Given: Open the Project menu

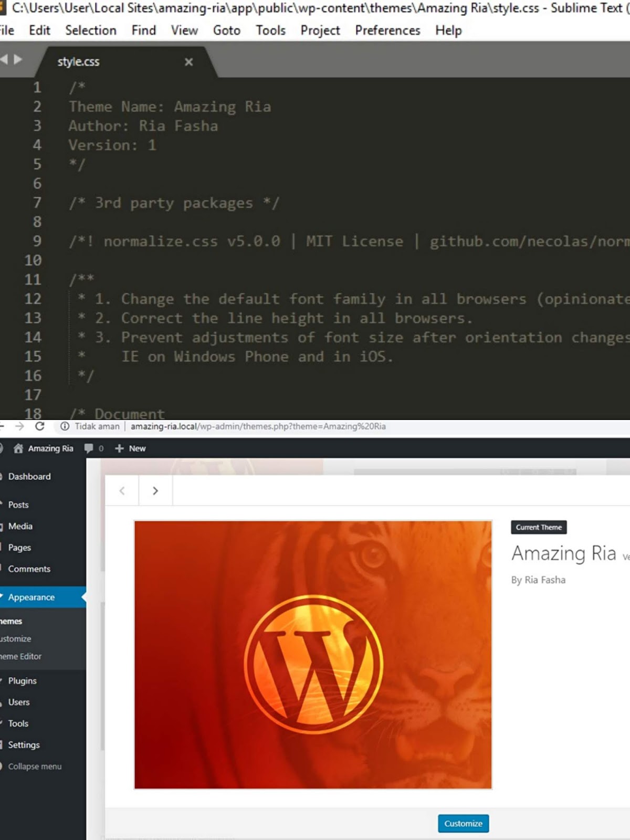Looking at the screenshot, I should click(x=320, y=30).
